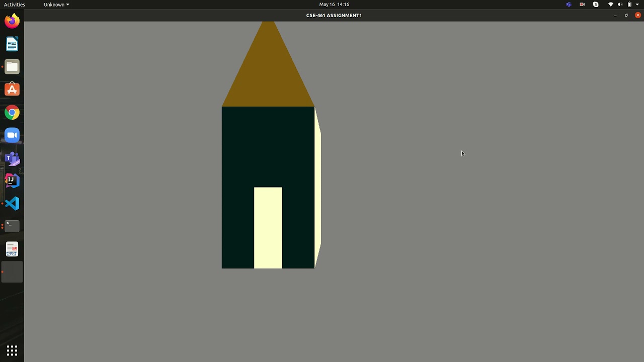Click the battery status indicator

(629, 5)
